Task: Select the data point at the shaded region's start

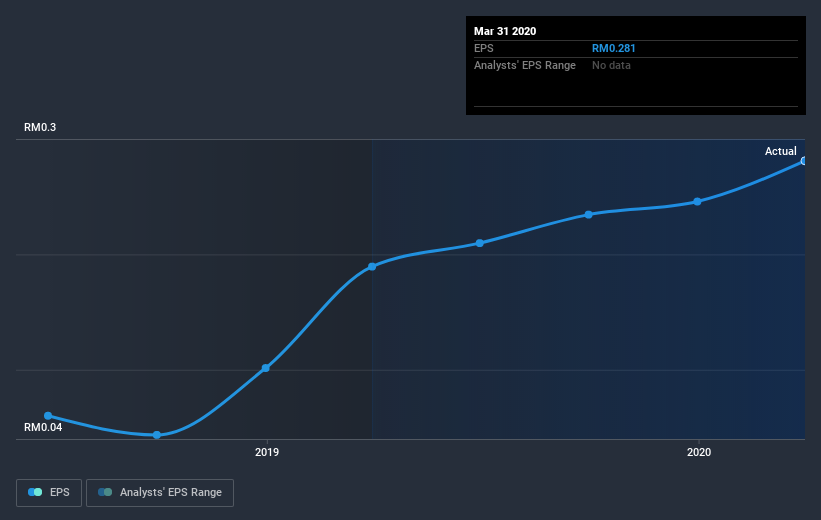Action: point(372,267)
